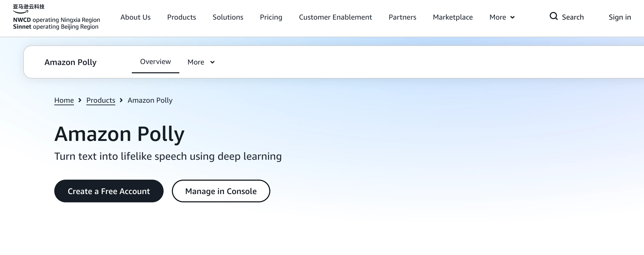Click the Products breadcrumb link
This screenshot has height=255, width=644.
point(101,100)
